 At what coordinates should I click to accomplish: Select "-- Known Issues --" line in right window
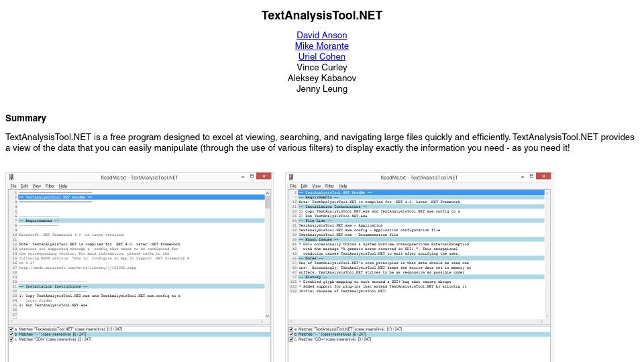click(421, 240)
